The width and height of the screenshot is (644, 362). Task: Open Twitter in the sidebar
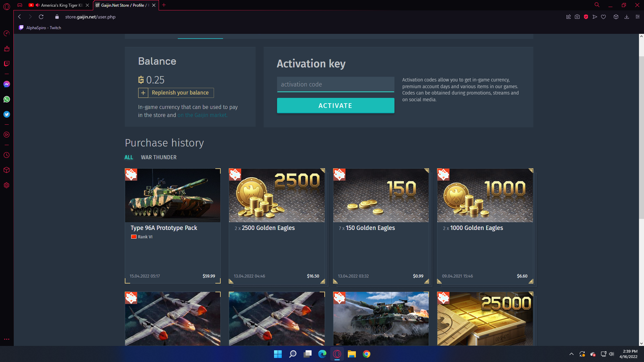pos(7,114)
